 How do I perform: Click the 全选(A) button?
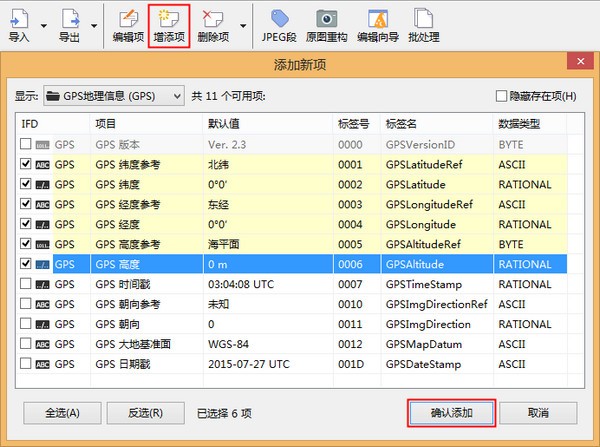62,413
